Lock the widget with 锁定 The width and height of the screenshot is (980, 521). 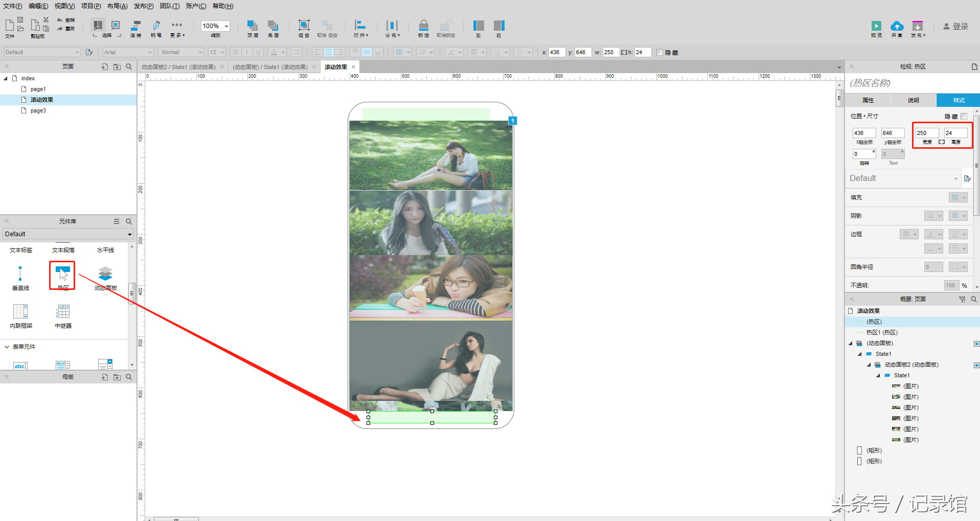(423, 29)
